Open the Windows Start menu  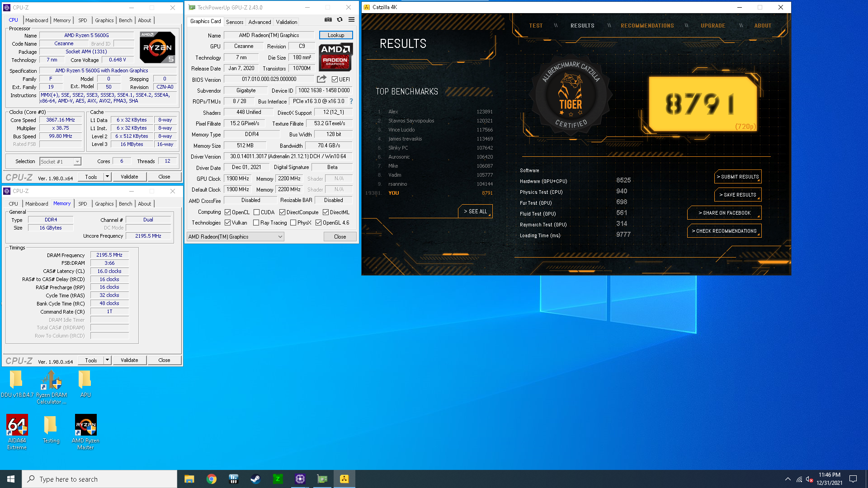[11, 479]
